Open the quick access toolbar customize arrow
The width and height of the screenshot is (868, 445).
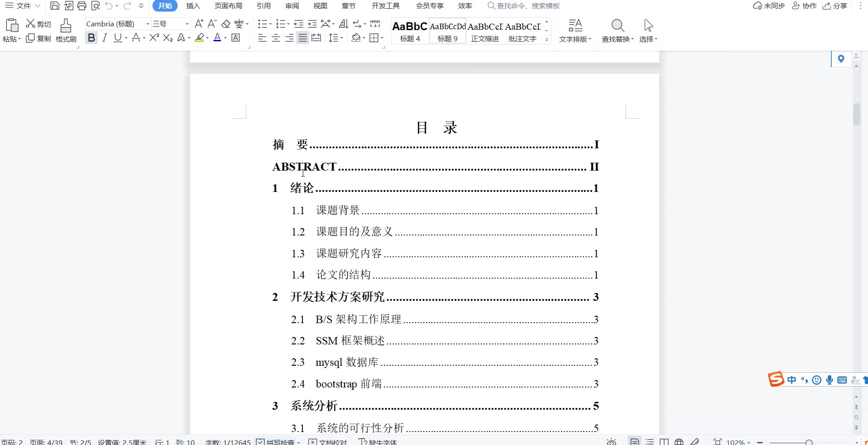tap(141, 6)
